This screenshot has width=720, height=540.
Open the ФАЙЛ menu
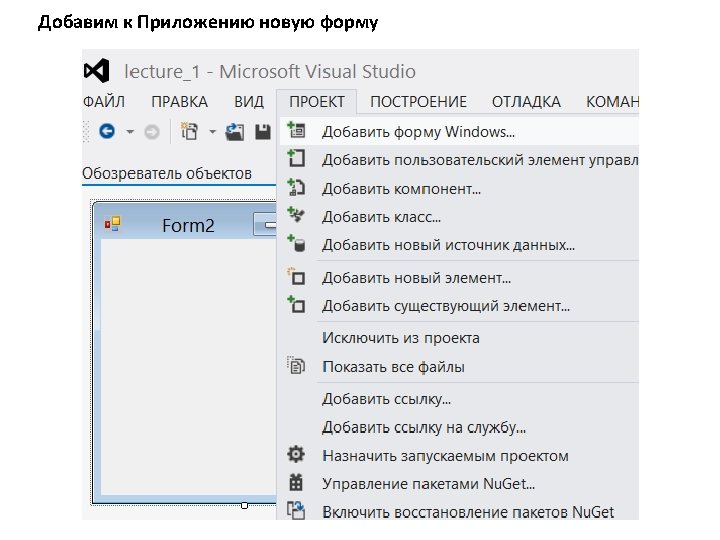coord(104,101)
